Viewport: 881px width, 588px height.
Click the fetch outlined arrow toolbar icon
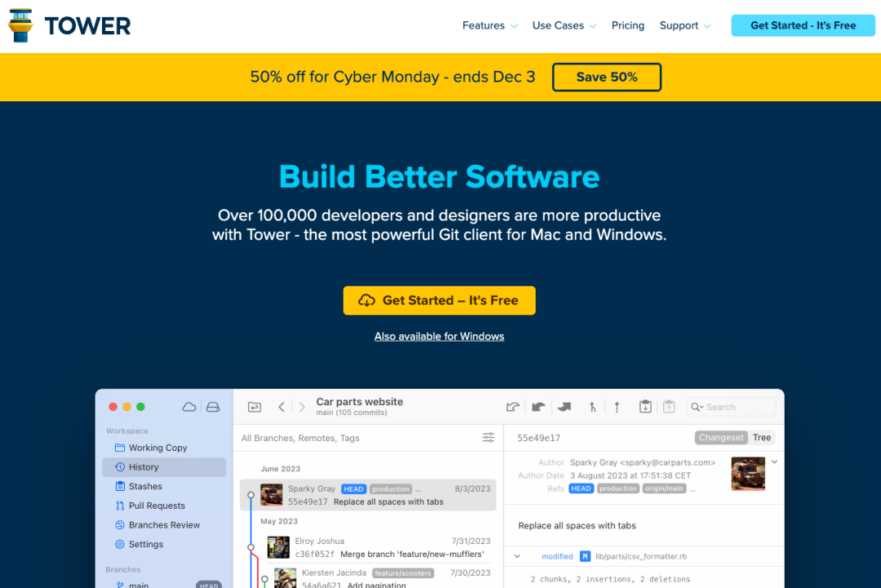pyautogui.click(x=512, y=407)
